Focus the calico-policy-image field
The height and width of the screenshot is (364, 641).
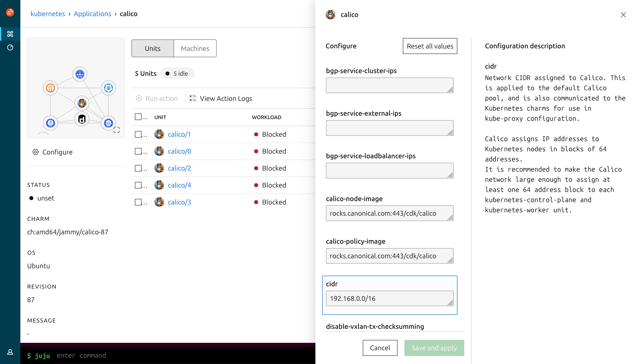click(390, 256)
